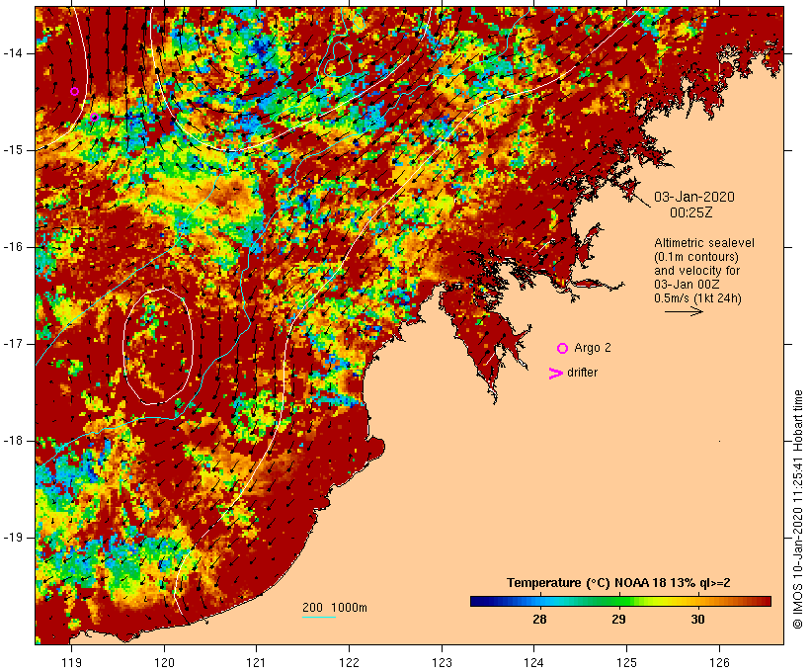Click the magenta drifter legend arrowhead

pos(555,374)
